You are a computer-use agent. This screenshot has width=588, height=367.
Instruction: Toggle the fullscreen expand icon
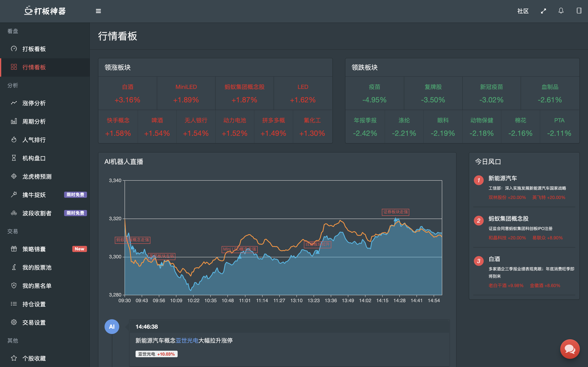[543, 11]
